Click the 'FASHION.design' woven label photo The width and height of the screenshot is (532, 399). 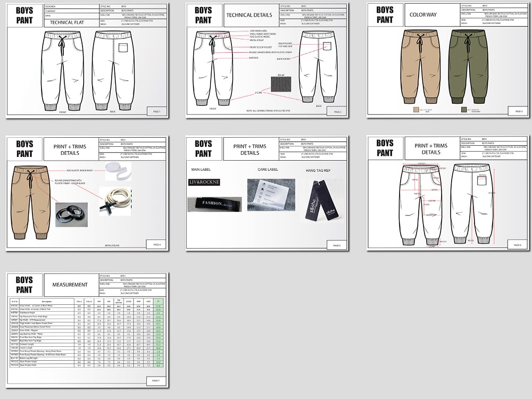point(214,204)
